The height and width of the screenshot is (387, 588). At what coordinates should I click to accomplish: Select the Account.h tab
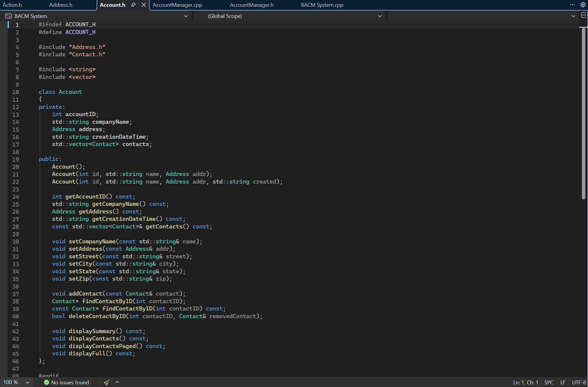pyautogui.click(x=112, y=5)
